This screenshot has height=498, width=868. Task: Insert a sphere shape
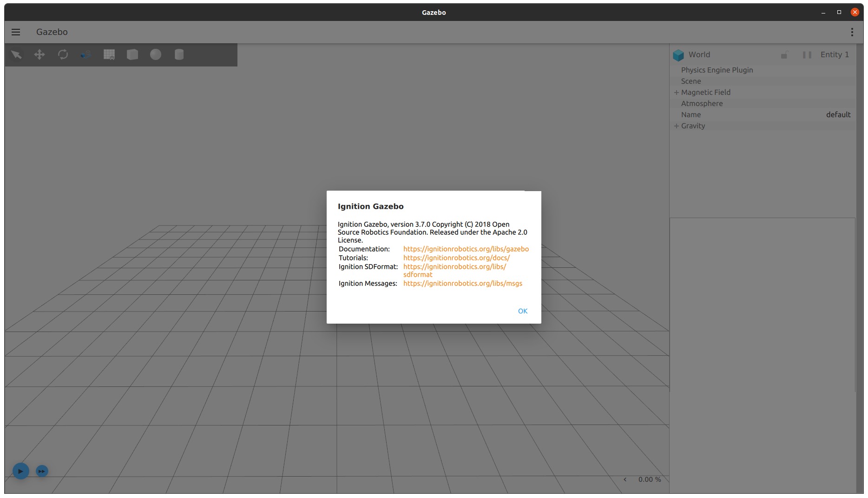pyautogui.click(x=156, y=55)
